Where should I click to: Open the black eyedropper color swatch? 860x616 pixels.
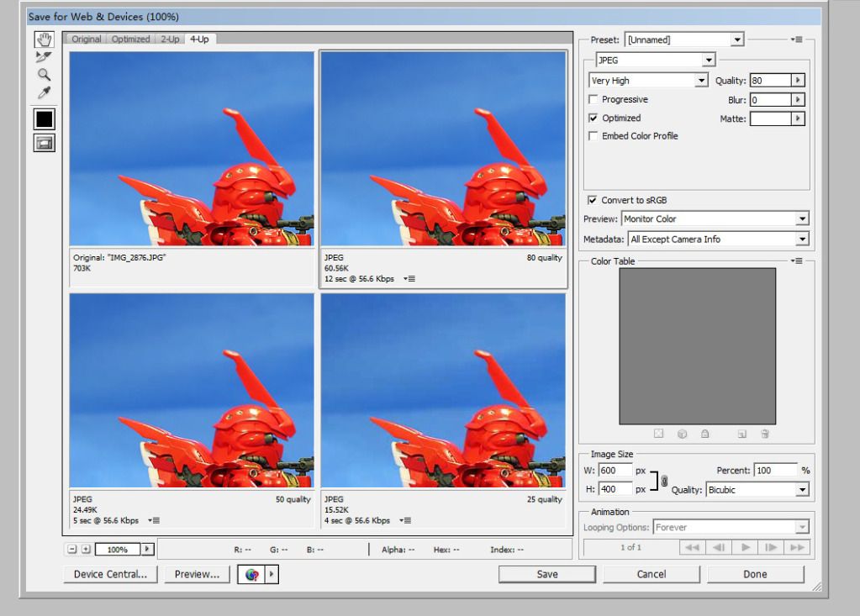[x=44, y=119]
